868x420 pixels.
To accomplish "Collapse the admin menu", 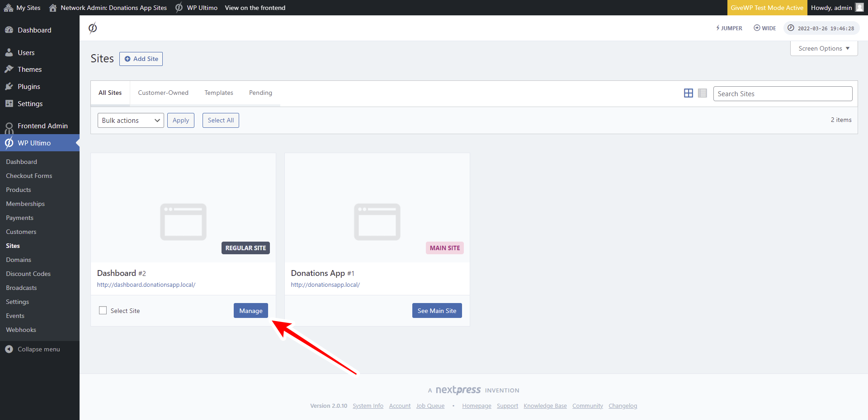I will coord(38,349).
